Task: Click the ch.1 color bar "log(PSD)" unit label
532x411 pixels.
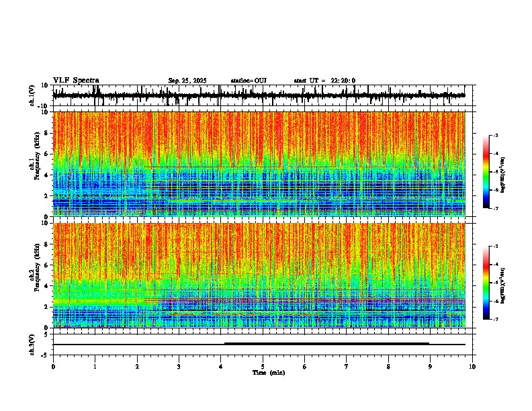Action: (x=503, y=175)
